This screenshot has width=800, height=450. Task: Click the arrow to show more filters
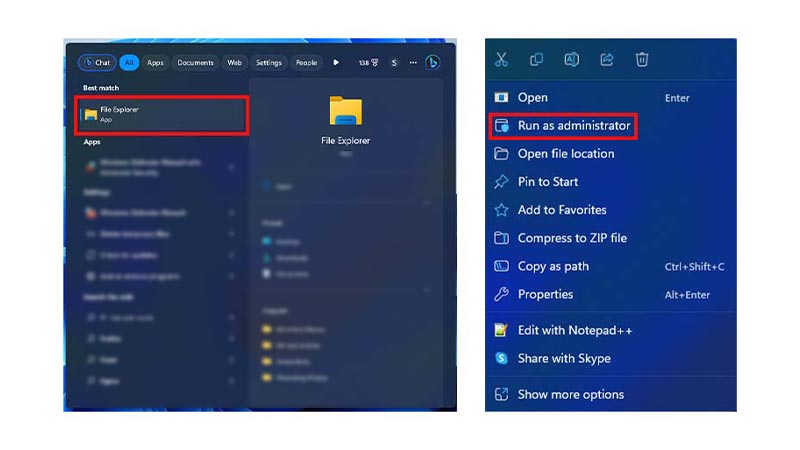(x=336, y=63)
